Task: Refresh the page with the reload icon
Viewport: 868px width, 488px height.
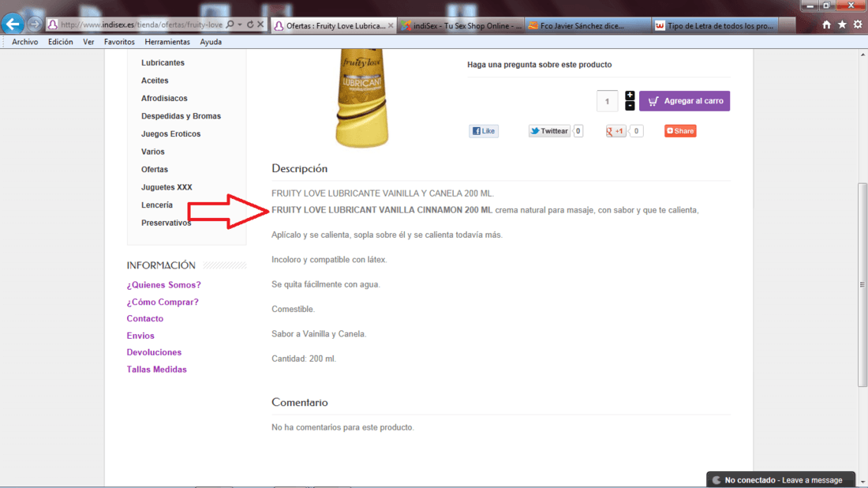Action: (x=250, y=24)
